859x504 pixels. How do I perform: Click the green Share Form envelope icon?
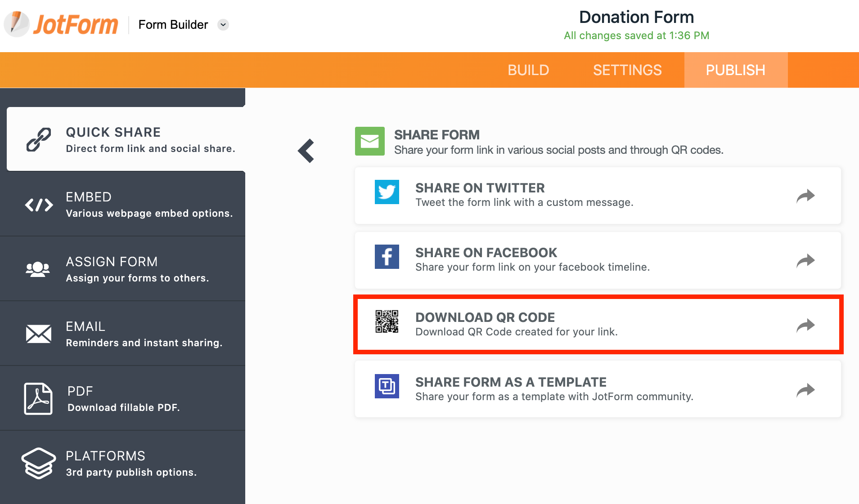[370, 141]
